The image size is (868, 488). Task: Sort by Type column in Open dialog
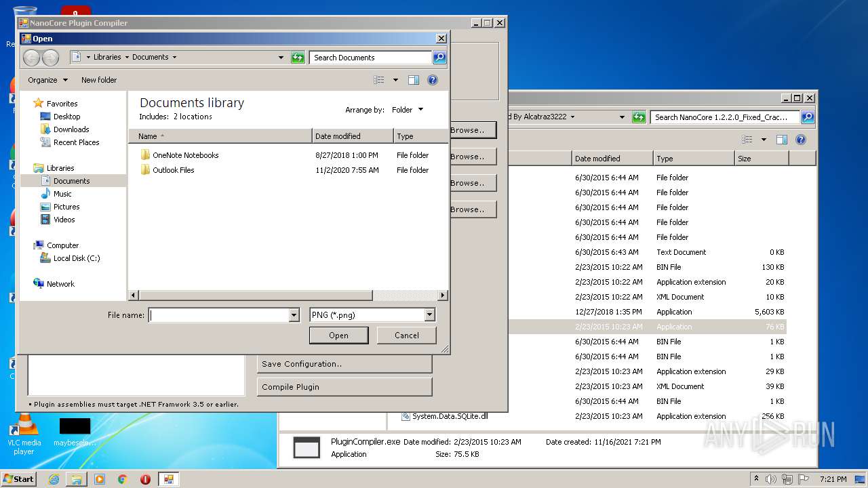pos(420,136)
